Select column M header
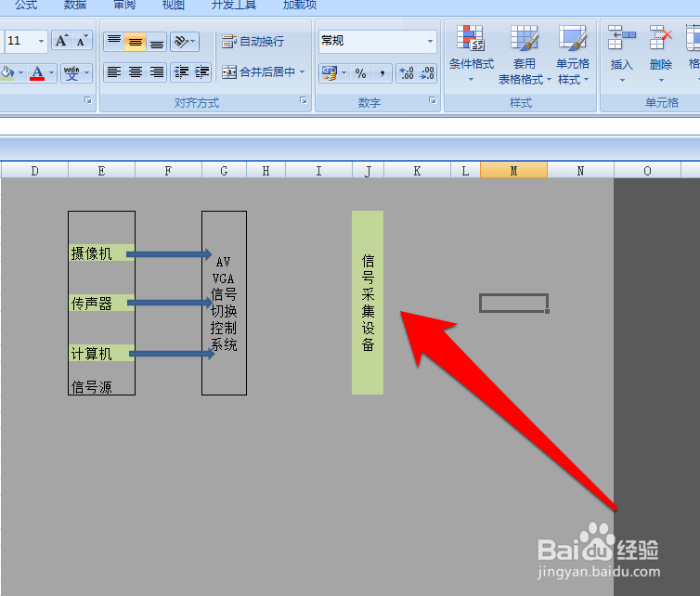This screenshot has height=596, width=700. (513, 171)
